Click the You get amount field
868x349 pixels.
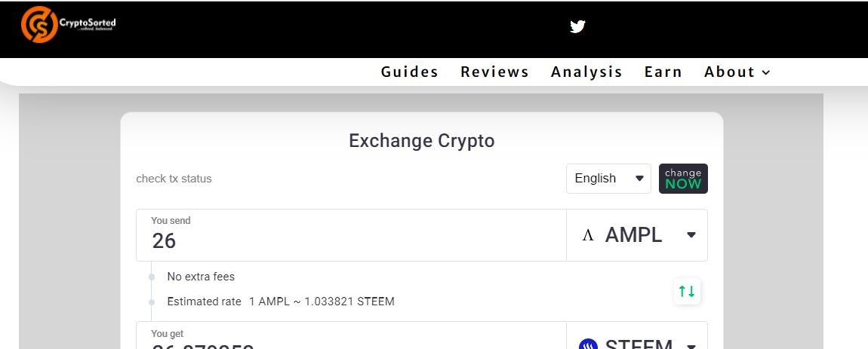coord(352,335)
